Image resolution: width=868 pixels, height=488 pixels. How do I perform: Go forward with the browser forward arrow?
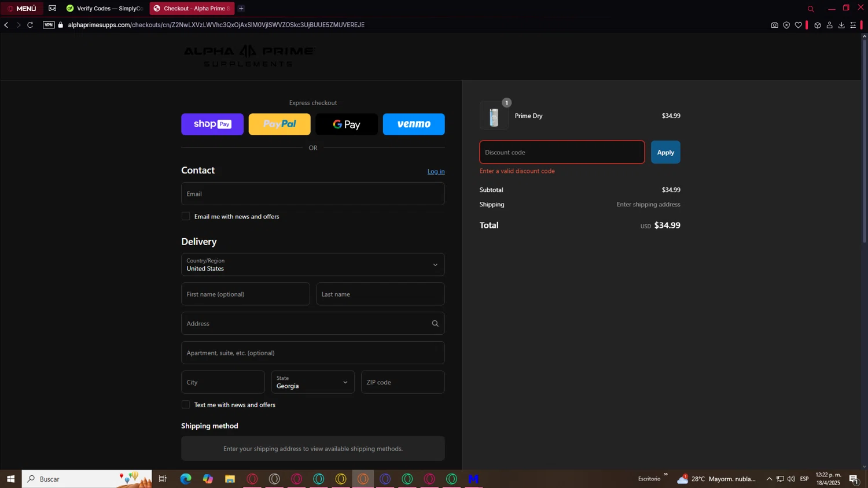(x=19, y=25)
